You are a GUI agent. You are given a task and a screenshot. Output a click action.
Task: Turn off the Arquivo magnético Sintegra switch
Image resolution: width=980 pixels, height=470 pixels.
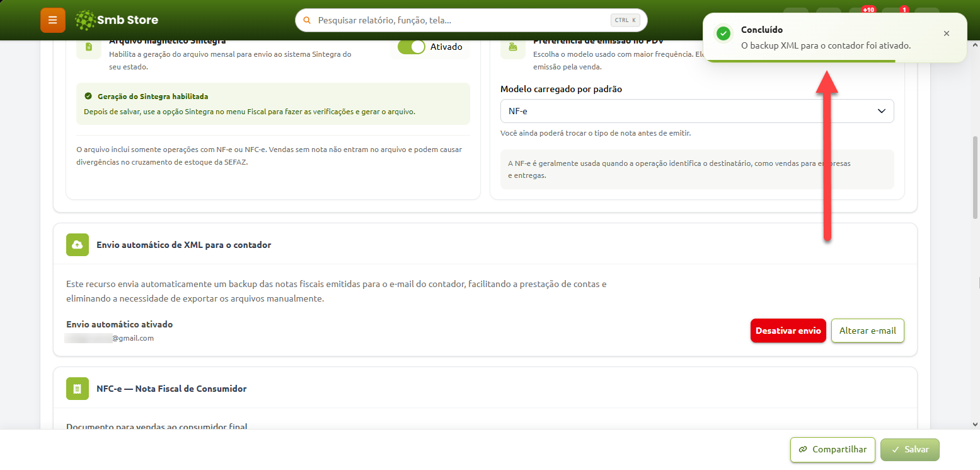412,47
